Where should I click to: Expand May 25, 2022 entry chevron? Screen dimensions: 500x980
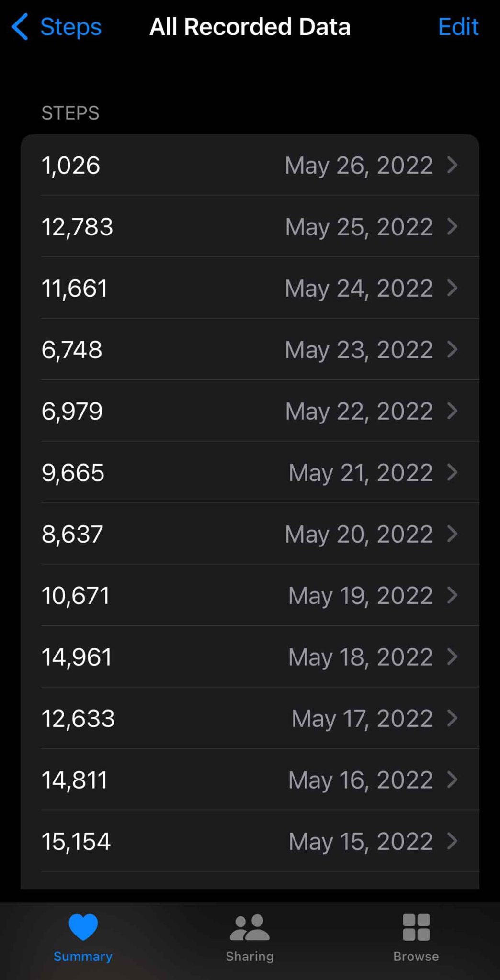pyautogui.click(x=452, y=226)
